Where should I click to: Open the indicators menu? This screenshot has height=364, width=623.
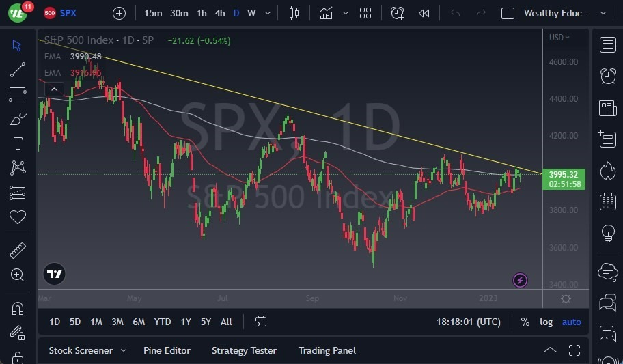click(x=327, y=13)
